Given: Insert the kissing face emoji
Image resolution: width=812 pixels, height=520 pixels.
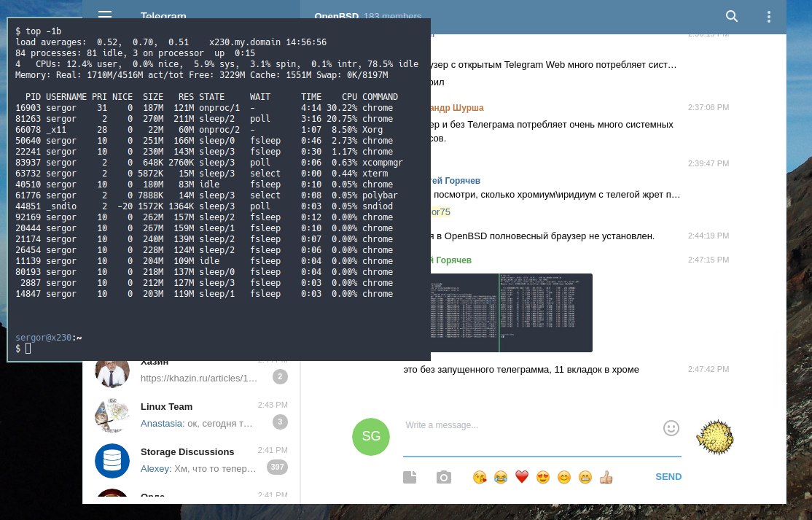Looking at the screenshot, I should click(480, 477).
